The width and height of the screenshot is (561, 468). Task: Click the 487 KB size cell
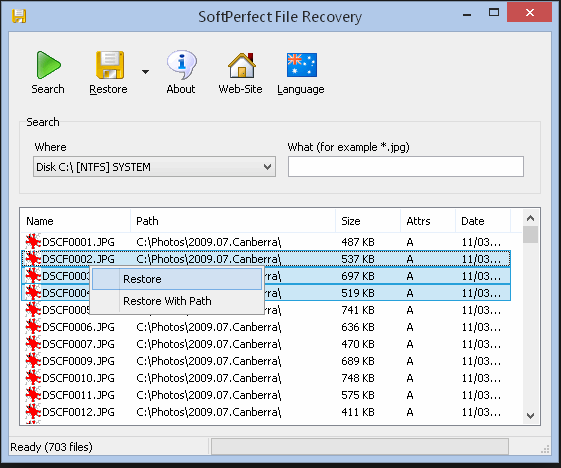[358, 242]
